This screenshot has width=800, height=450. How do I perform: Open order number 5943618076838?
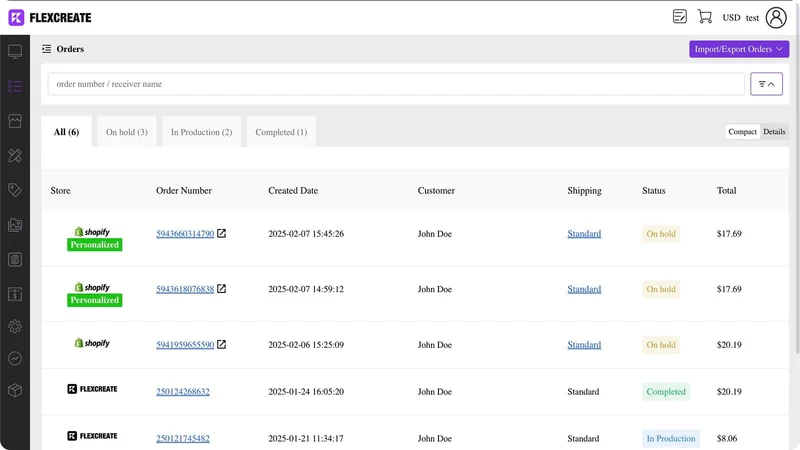[185, 289]
